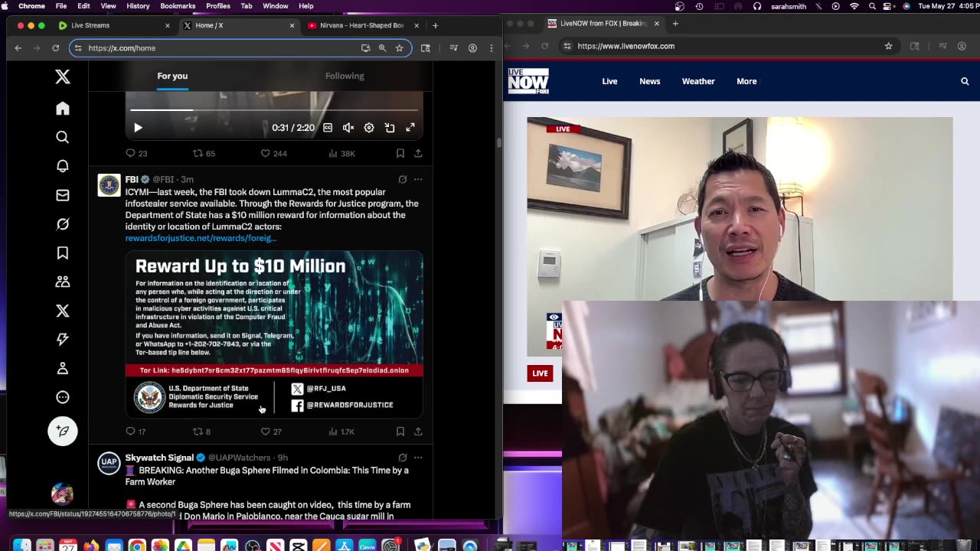Share the FBI post
The height and width of the screenshot is (551, 980).
click(418, 432)
